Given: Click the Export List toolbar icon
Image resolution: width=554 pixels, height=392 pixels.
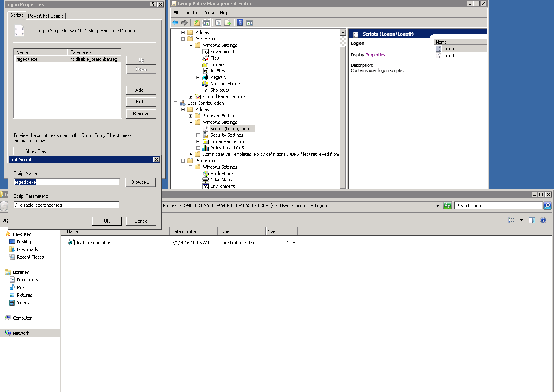Looking at the screenshot, I should (x=228, y=23).
